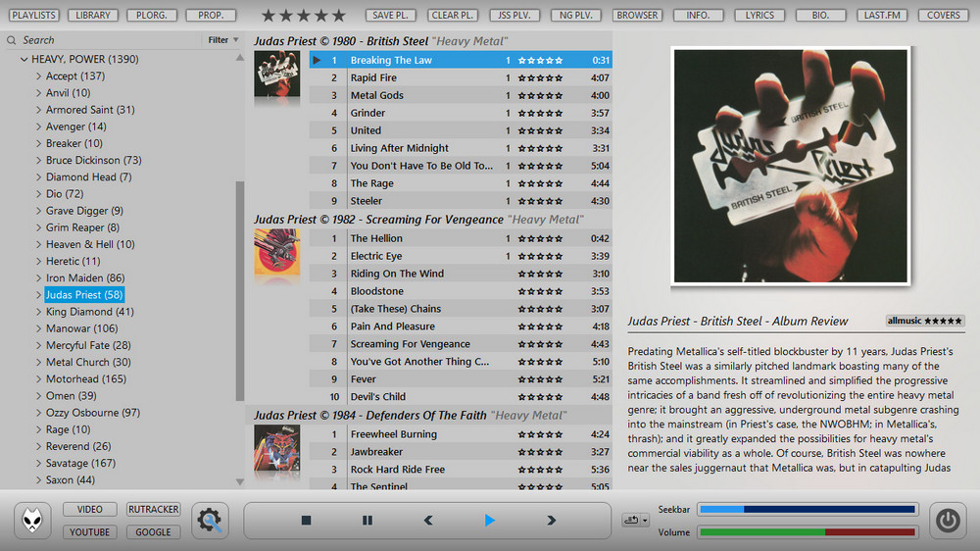This screenshot has width=980, height=551.
Task: Pause the current track
Action: point(367,521)
